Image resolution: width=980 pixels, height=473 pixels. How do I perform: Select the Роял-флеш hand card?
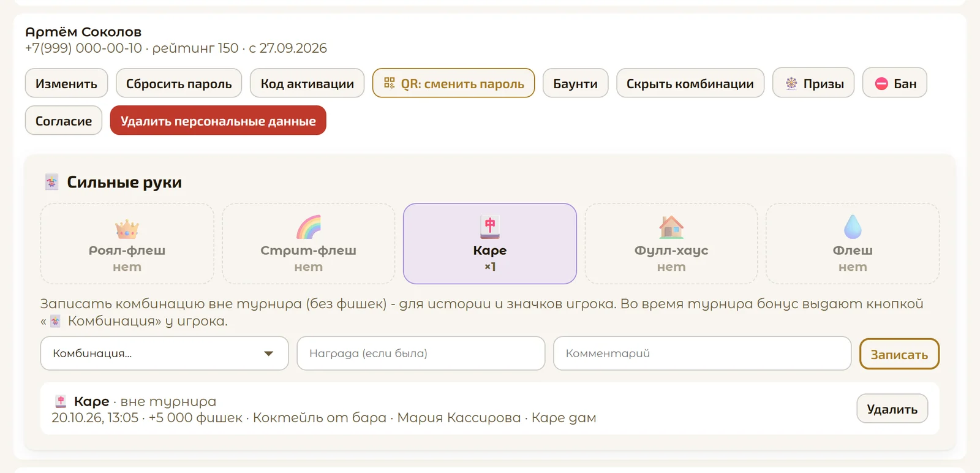(x=127, y=244)
